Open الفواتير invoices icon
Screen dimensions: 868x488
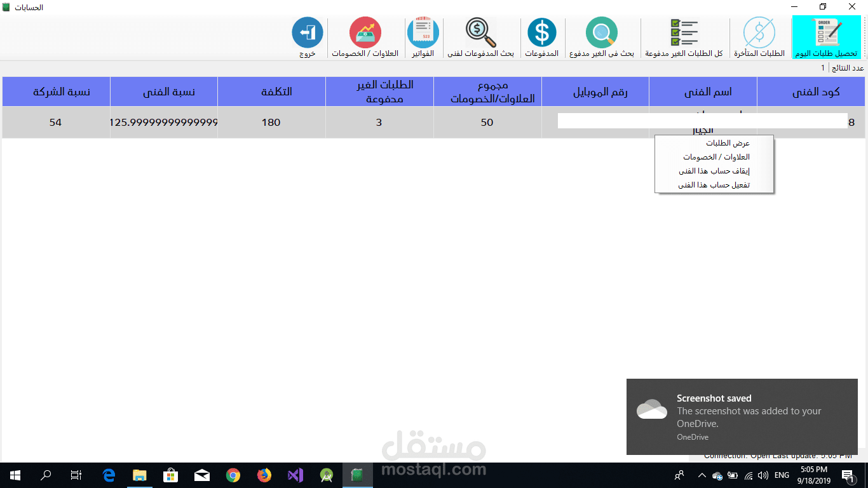[x=423, y=37]
